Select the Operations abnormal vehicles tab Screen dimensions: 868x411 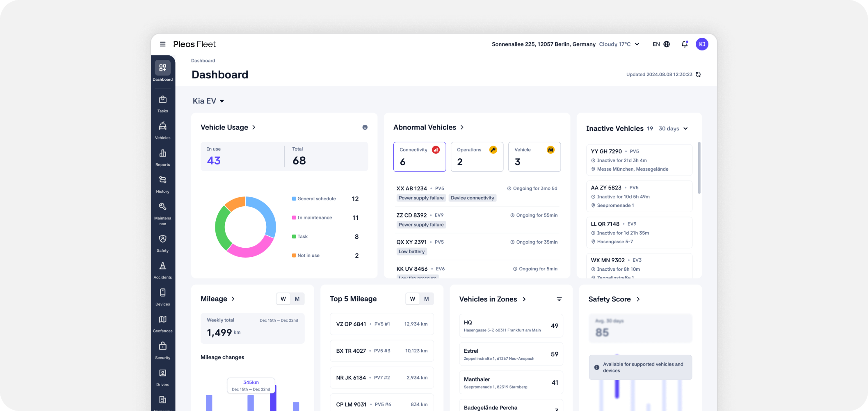[x=477, y=157]
